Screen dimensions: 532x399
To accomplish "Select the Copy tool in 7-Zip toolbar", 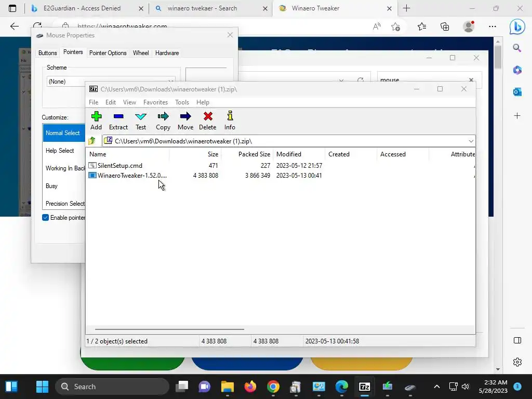I will point(163,121).
